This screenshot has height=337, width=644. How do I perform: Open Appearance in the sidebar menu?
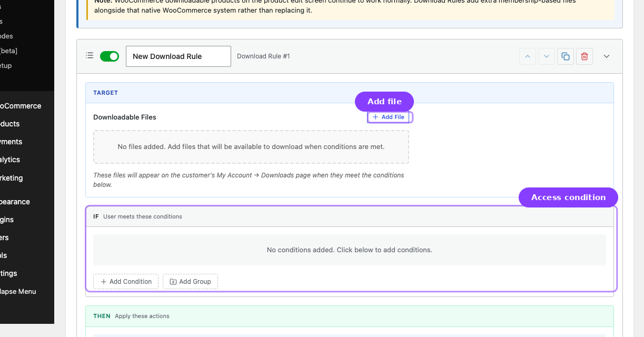click(x=15, y=202)
